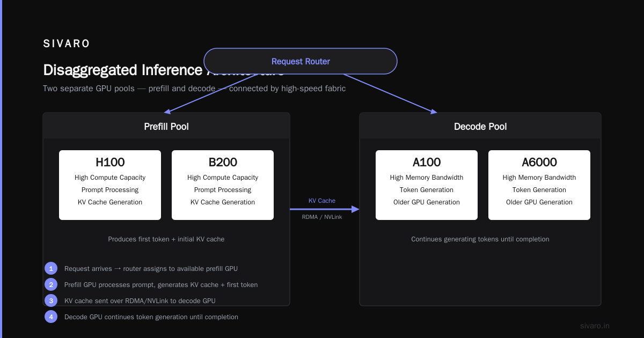Click step text "Prefill GPU processes prompt"

(x=161, y=285)
